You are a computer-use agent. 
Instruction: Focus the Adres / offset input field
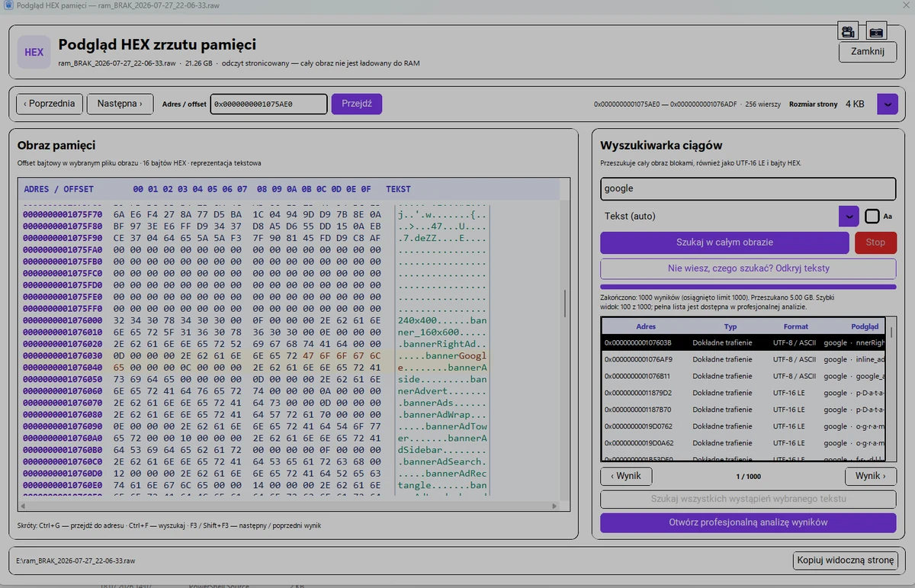coord(269,104)
